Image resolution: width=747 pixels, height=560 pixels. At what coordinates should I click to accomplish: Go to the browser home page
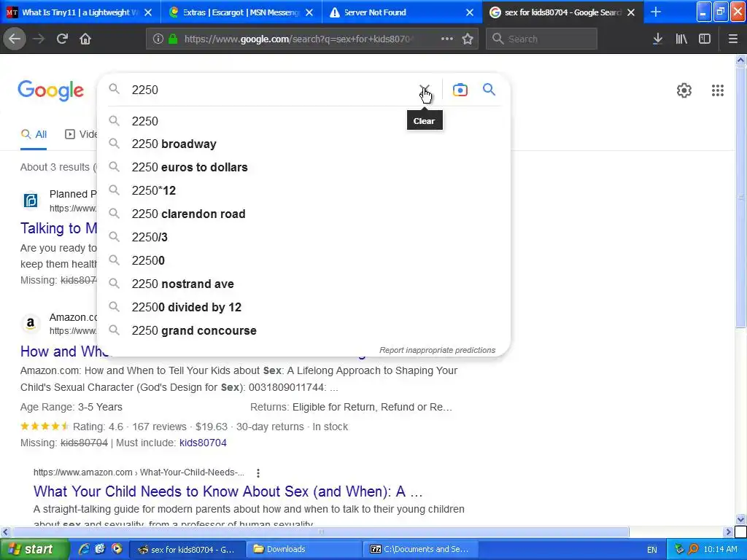click(85, 39)
